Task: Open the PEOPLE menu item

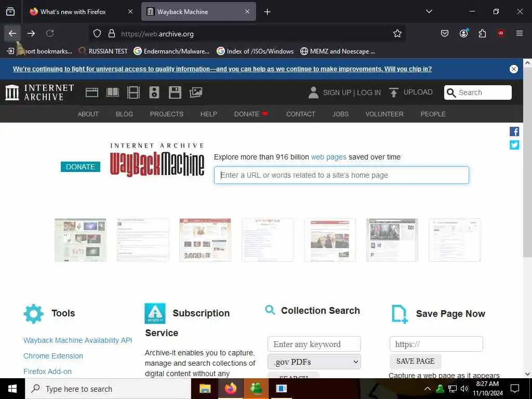Action: [x=433, y=114]
